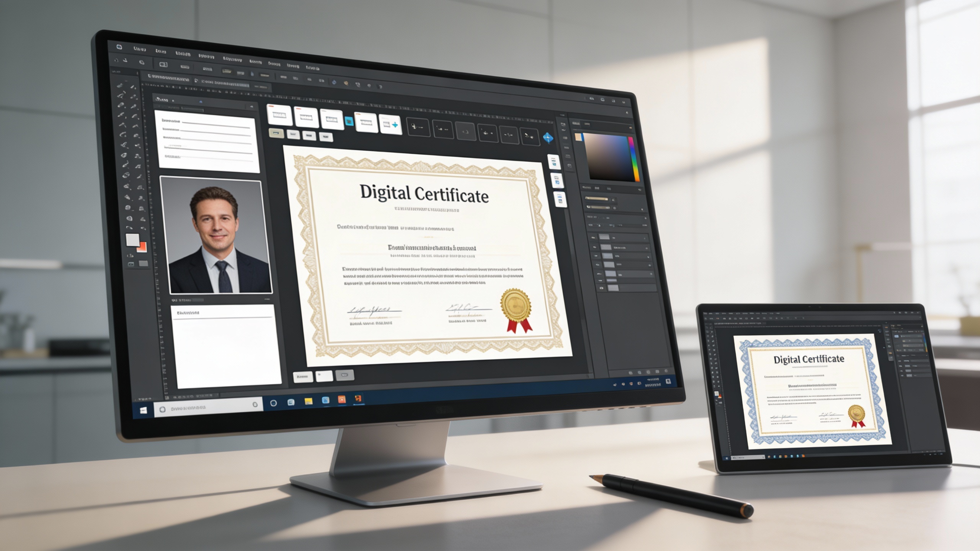Image resolution: width=980 pixels, height=551 pixels.
Task: Open the orange app in the taskbar
Action: click(341, 399)
